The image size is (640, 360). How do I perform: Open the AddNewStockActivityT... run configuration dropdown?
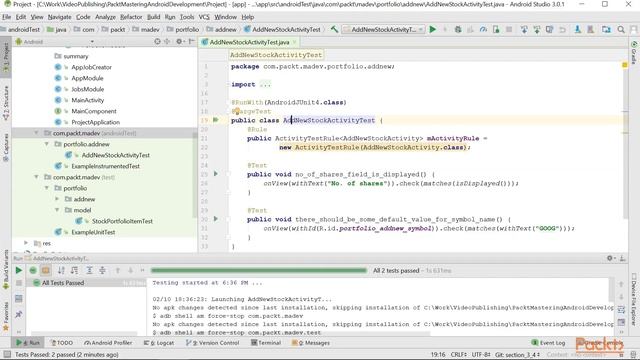383,29
